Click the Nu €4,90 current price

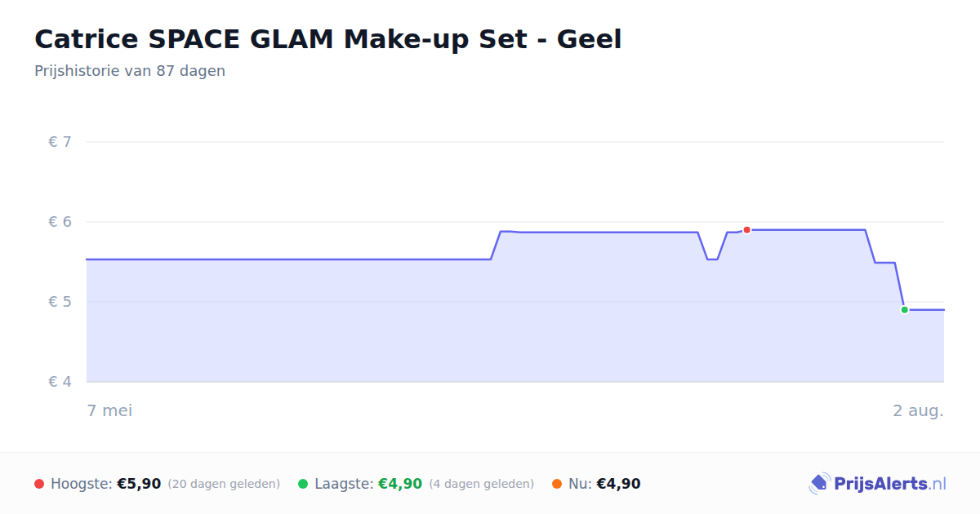(x=618, y=484)
